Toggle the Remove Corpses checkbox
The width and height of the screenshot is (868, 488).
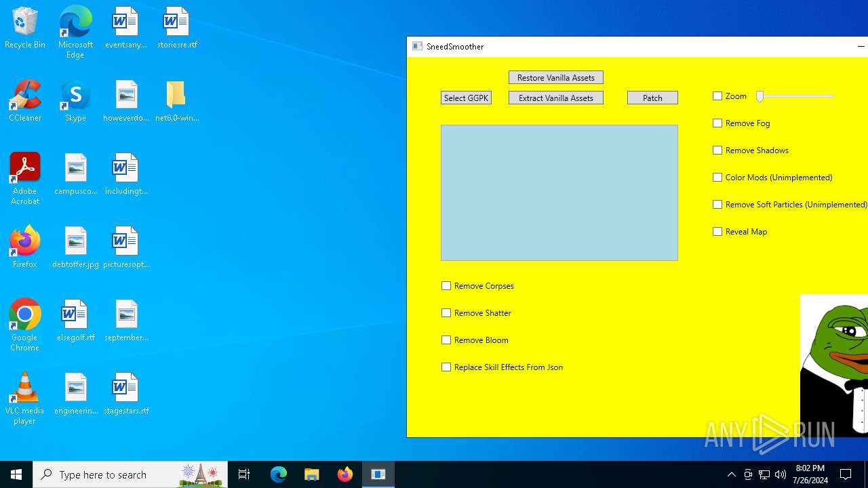[x=446, y=286]
